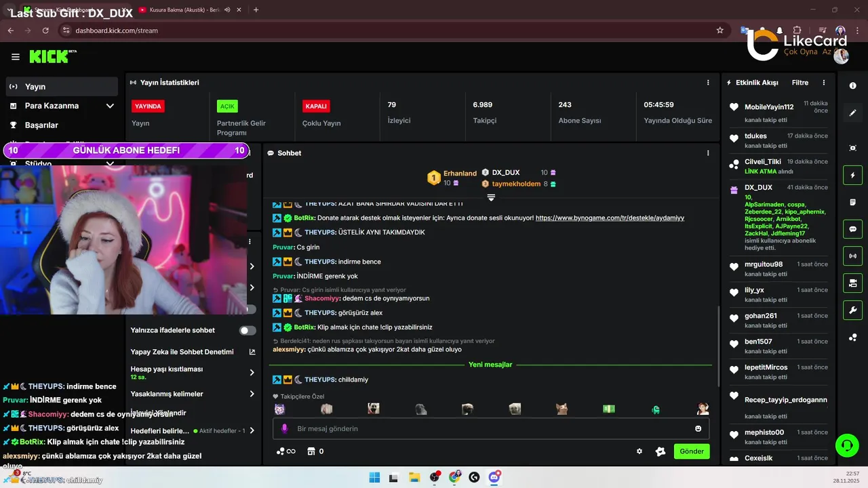The width and height of the screenshot is (868, 488).
Task: Open the emoji picker in message box
Action: click(x=698, y=428)
